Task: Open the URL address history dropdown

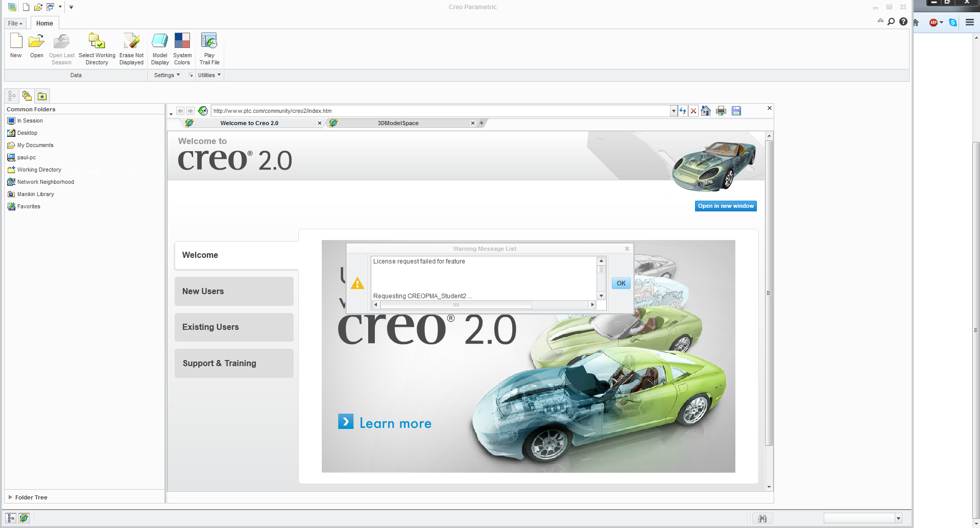Action: tap(674, 111)
